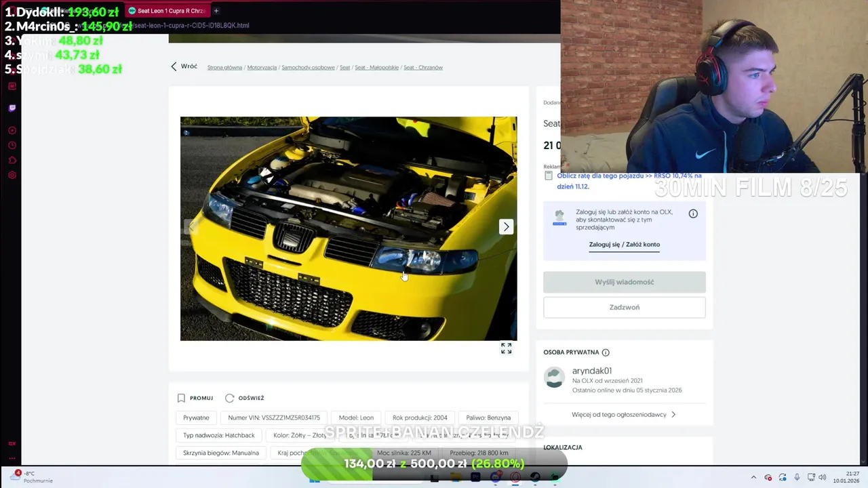
Task: Expand Więcej od tego ogłoszeniodawcy
Action: tap(624, 414)
